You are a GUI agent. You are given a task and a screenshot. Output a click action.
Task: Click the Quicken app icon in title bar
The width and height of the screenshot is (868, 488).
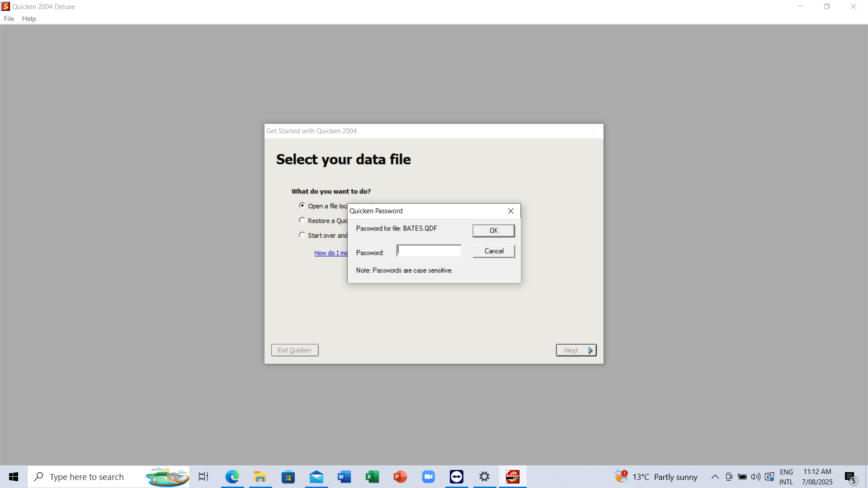tap(5, 6)
